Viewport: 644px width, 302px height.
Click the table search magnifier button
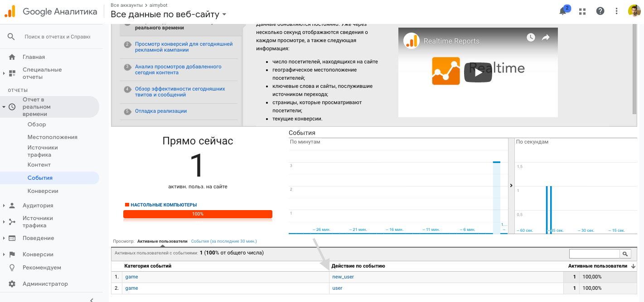[x=625, y=254]
